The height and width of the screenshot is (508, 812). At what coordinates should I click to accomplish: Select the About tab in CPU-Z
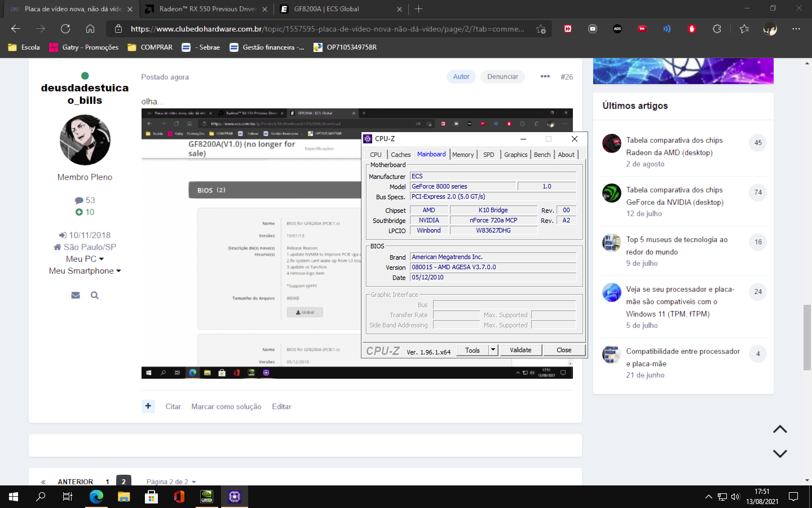(566, 155)
